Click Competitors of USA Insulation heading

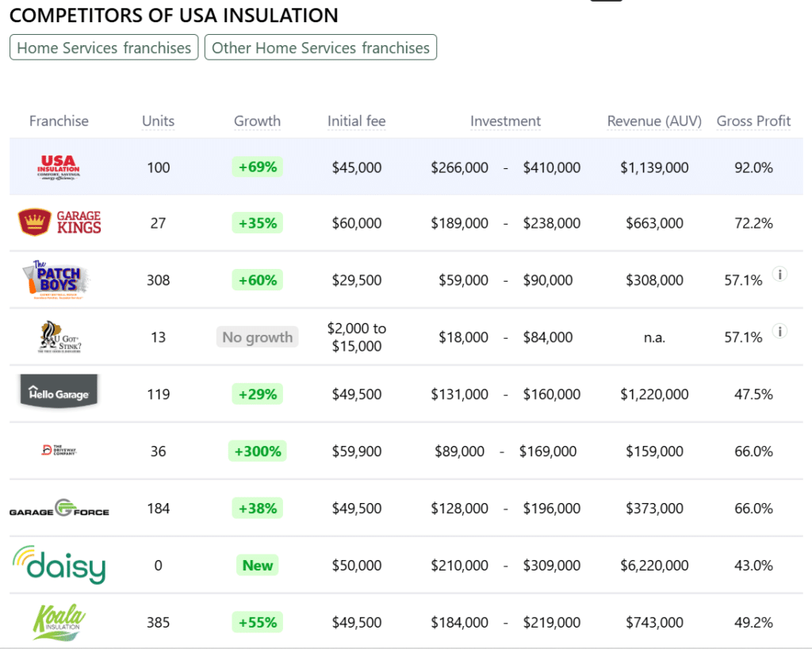pyautogui.click(x=174, y=15)
